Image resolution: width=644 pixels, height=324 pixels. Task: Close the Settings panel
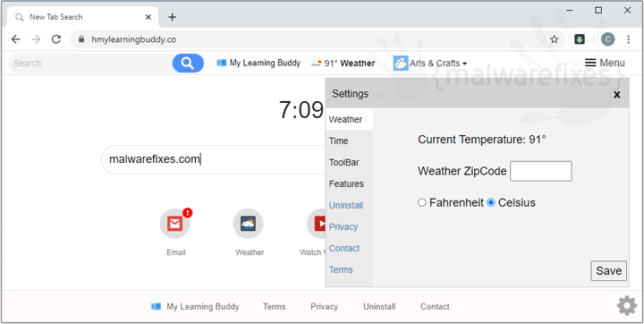pyautogui.click(x=616, y=95)
